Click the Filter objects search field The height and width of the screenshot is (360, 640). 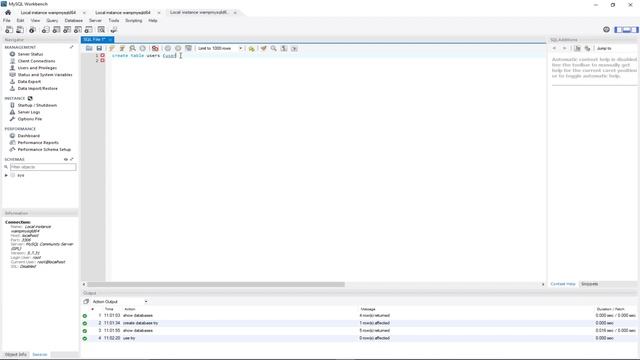(43, 167)
